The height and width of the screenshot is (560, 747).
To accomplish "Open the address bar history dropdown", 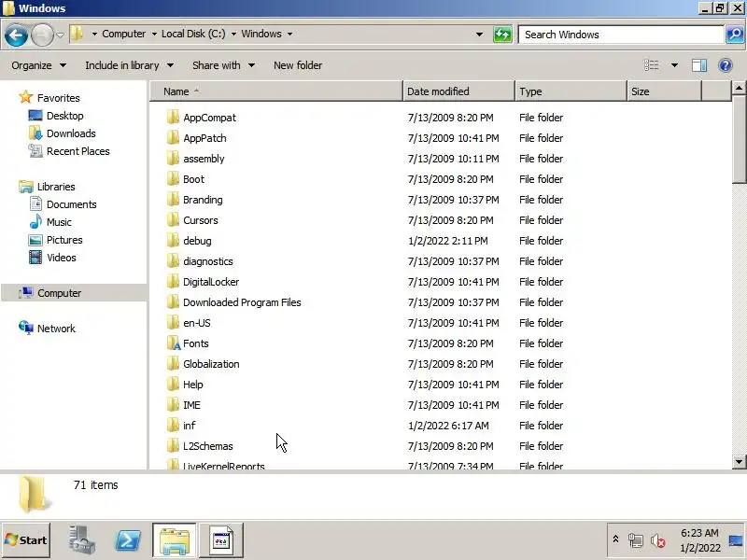I will click(479, 35).
